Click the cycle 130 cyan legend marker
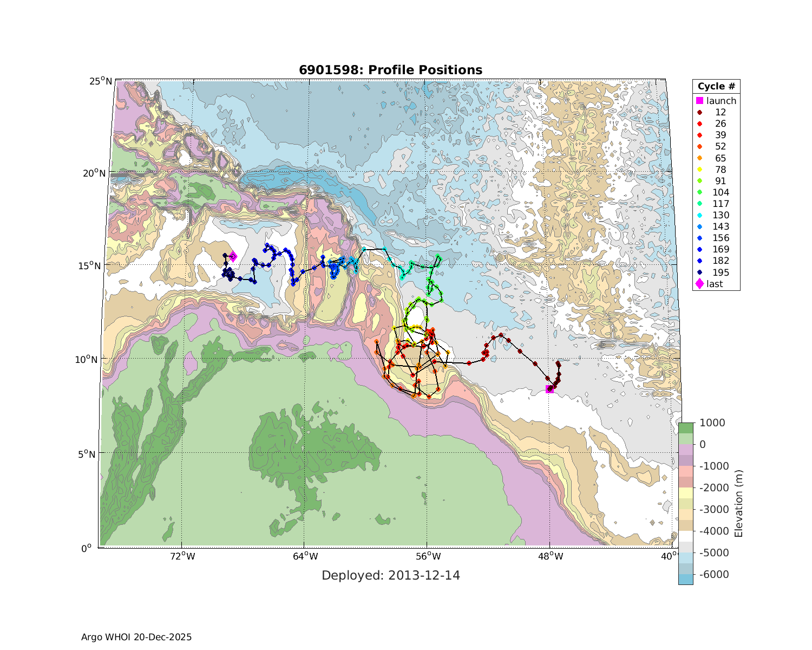The width and height of the screenshot is (812, 650). [x=699, y=215]
